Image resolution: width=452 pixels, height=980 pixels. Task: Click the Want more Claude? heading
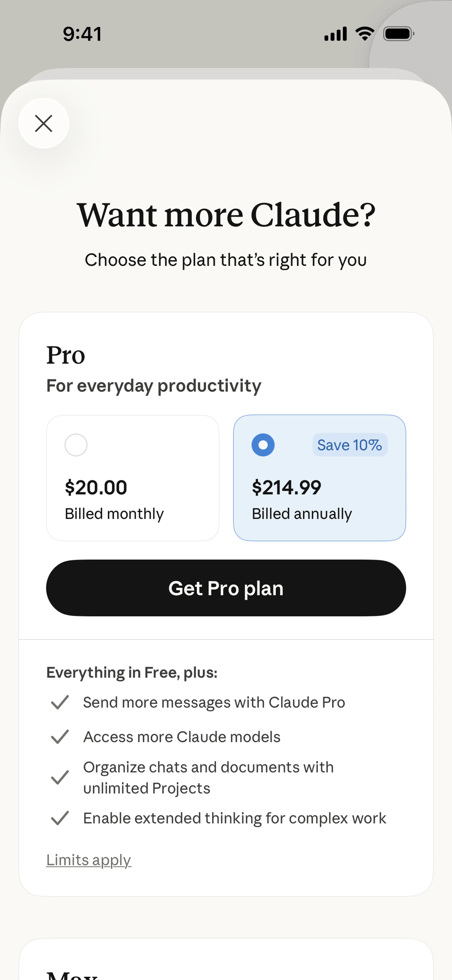pos(226,215)
